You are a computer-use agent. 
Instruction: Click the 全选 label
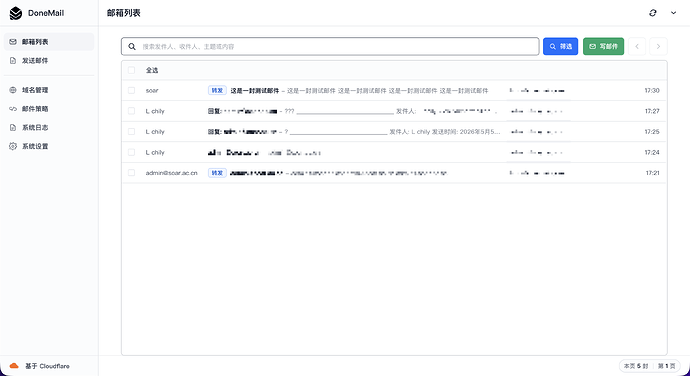click(152, 70)
